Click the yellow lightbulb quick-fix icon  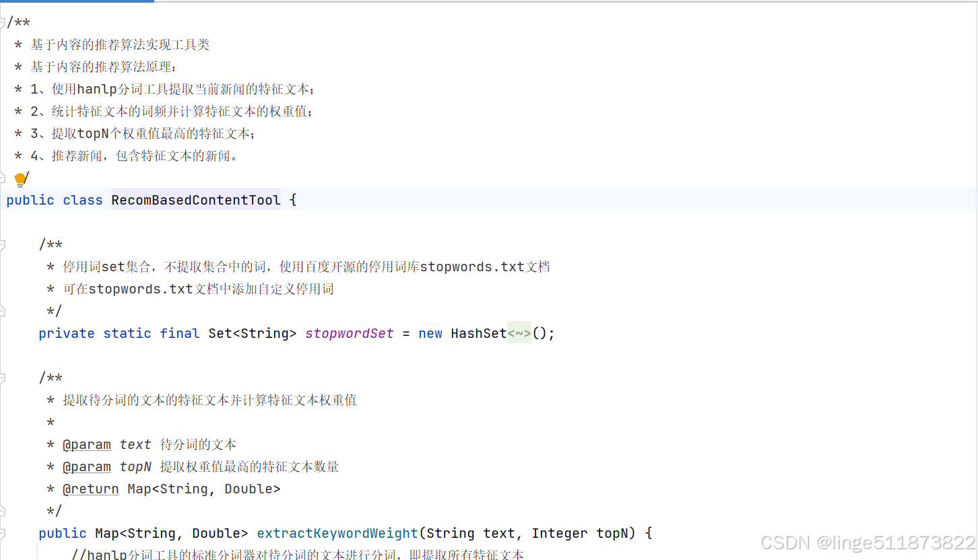point(20,179)
